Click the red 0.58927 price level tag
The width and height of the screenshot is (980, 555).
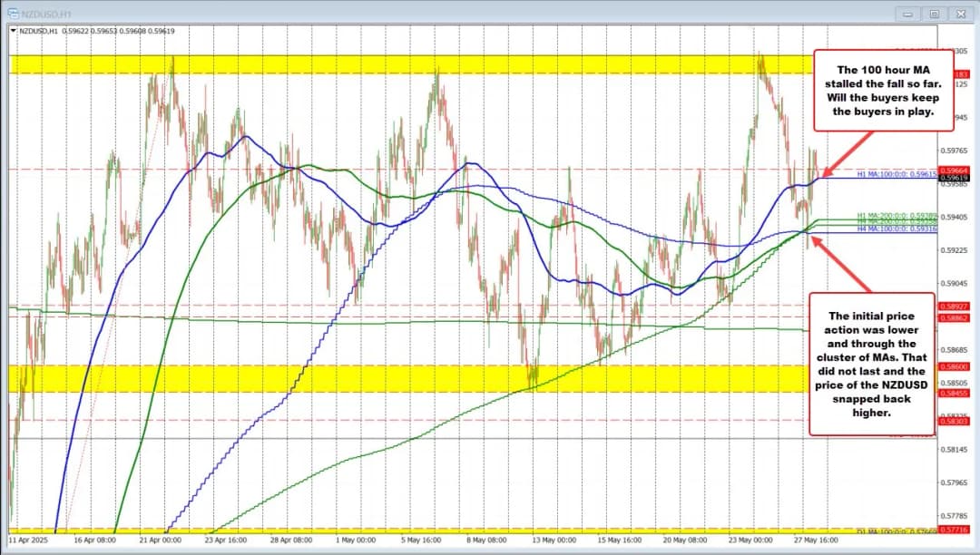point(955,306)
